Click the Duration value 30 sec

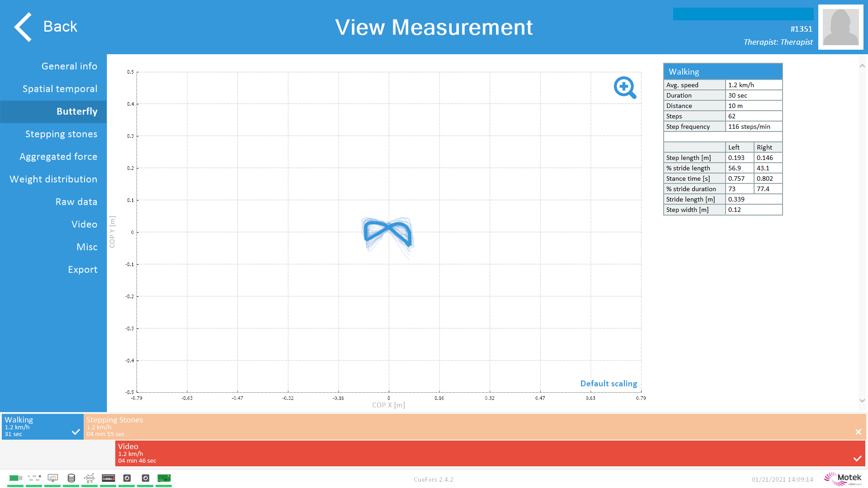[754, 95]
